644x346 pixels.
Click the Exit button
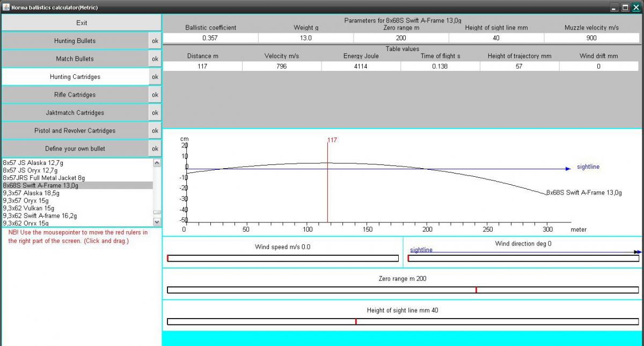tap(81, 23)
